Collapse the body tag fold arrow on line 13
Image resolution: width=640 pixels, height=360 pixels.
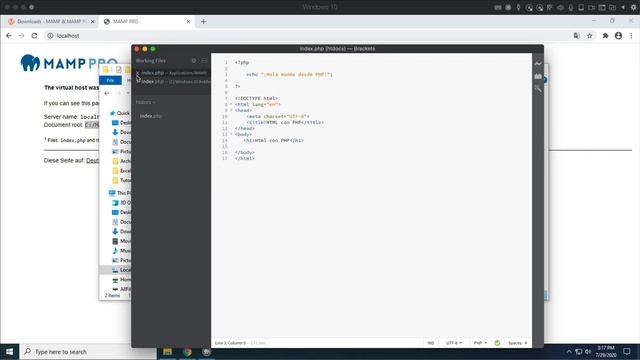[x=231, y=134]
